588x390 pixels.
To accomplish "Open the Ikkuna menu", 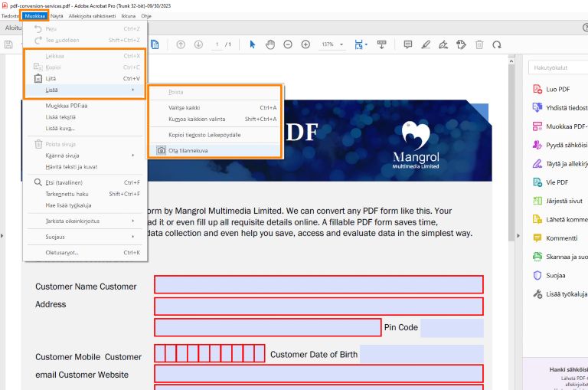I will click(129, 16).
